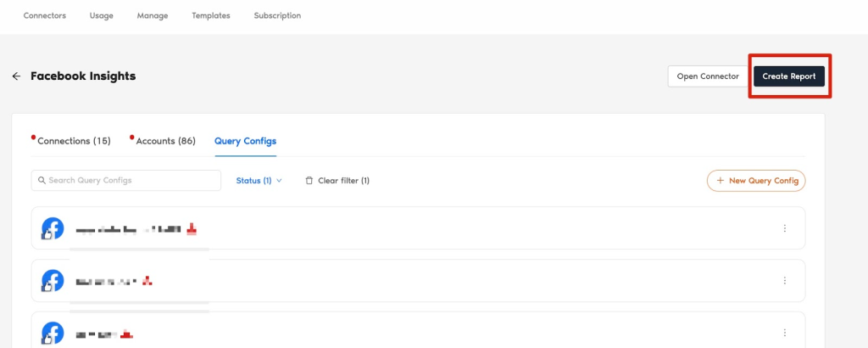Switch to the Accounts (86) tab
868x348 pixels.
tap(165, 141)
